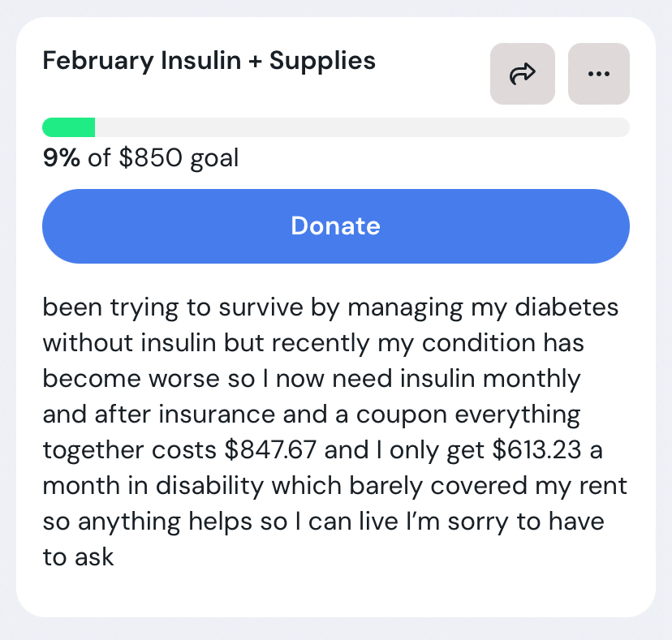672x640 pixels.
Task: Click the share arrow icon
Action: (x=523, y=75)
